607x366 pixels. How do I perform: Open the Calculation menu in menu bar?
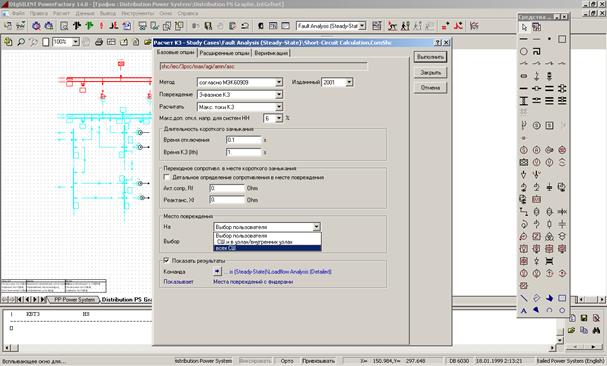61,13
